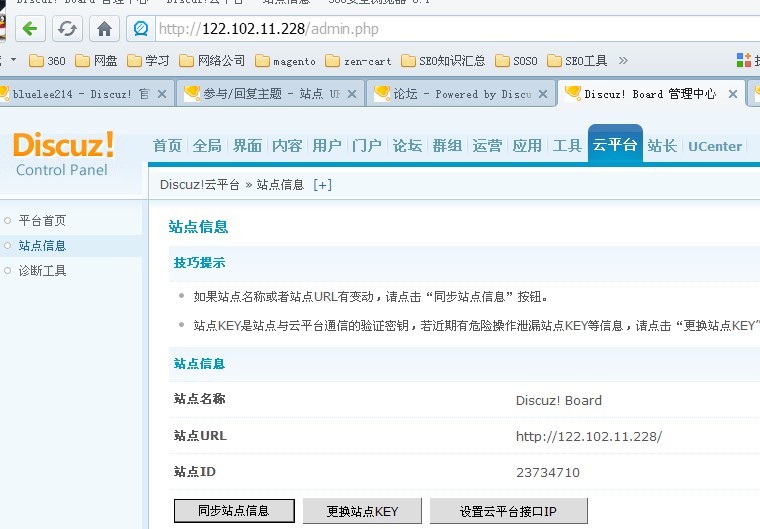The width and height of the screenshot is (760, 529).
Task: Select 站点信息 in the left sidebar
Action: [42, 246]
